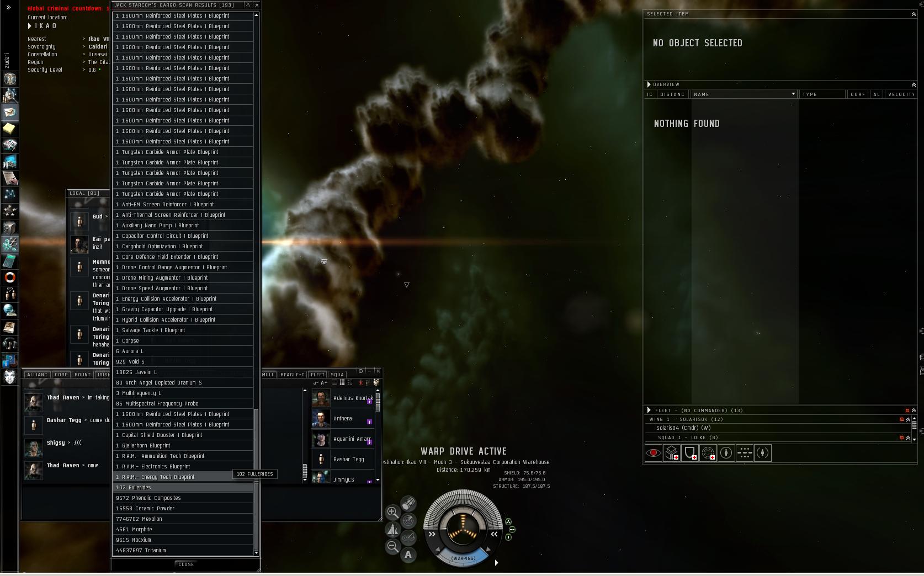Toggle red square on Fleet header row

pos(907,410)
